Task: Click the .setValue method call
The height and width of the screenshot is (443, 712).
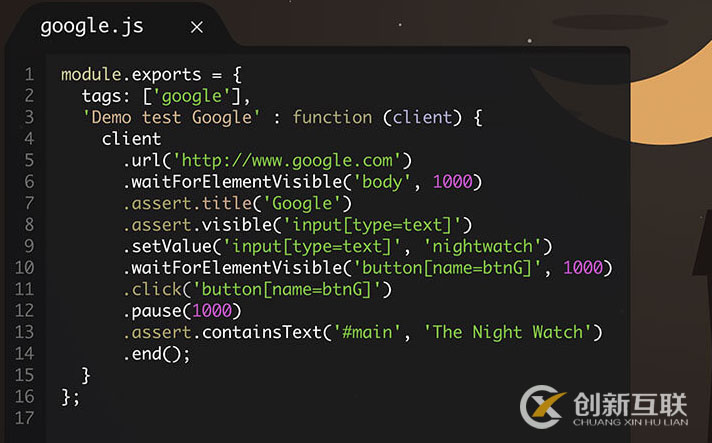Action: coord(167,246)
